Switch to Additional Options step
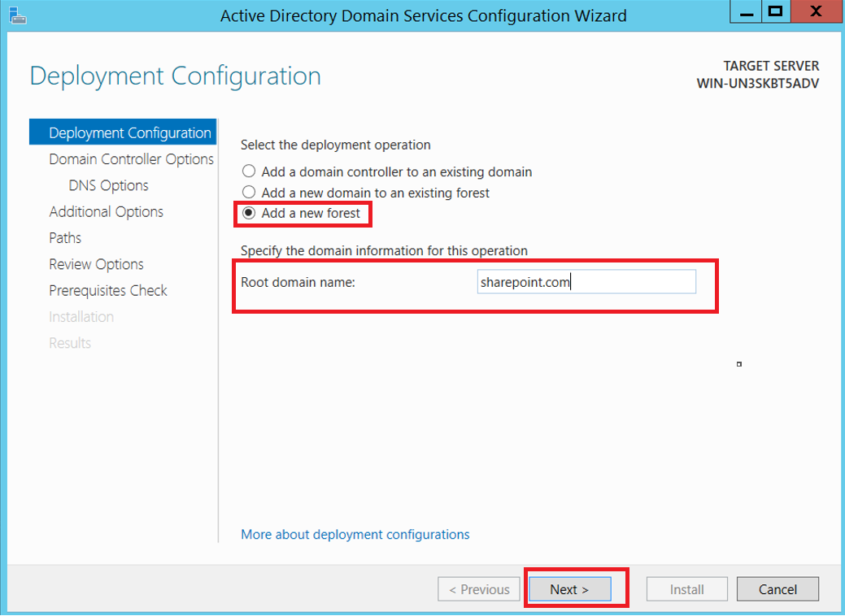Image resolution: width=845 pixels, height=616 pixels. click(107, 211)
